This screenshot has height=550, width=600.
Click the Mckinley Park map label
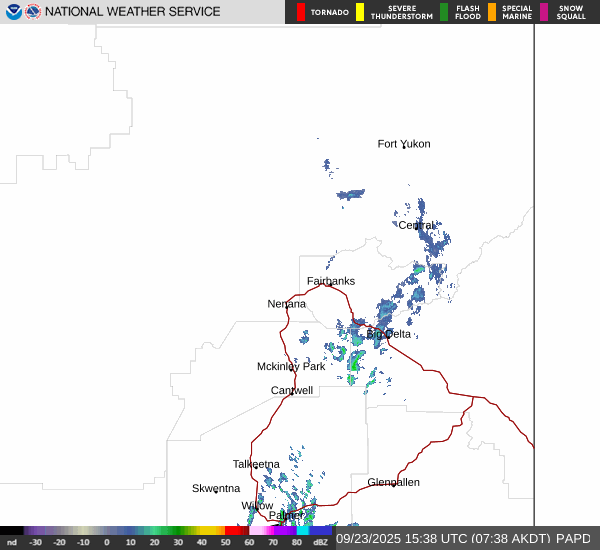pyautogui.click(x=291, y=367)
